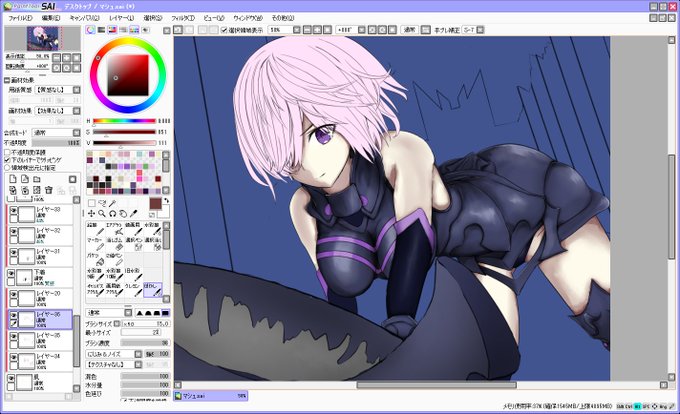Open the ファイル menu
Image resolution: width=680 pixels, height=414 pixels.
[20, 18]
